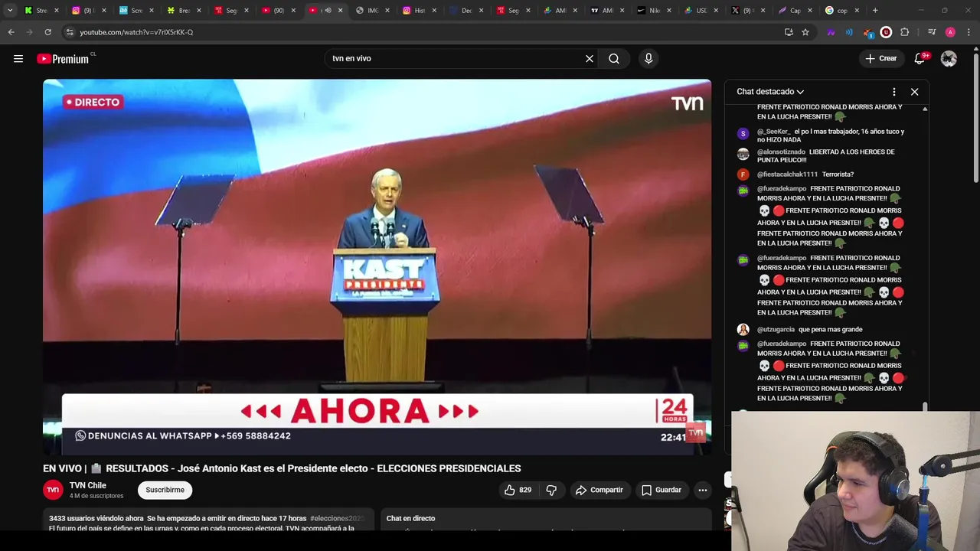
Task: Close the Google 'cop' tab
Action: pos(857,11)
